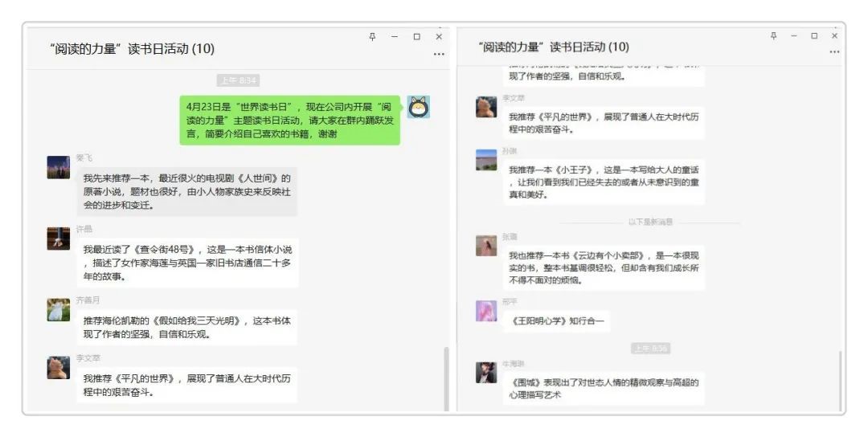Image resolution: width=868 pixels, height=437 pixels.
Task: Open avatar next to 《小王子》 message
Action: point(486,160)
